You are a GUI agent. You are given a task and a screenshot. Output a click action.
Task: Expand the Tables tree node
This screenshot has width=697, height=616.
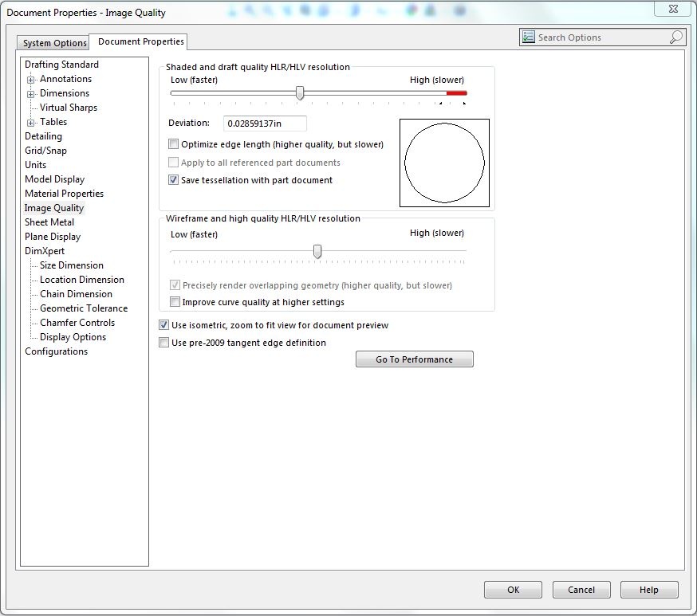pos(30,123)
